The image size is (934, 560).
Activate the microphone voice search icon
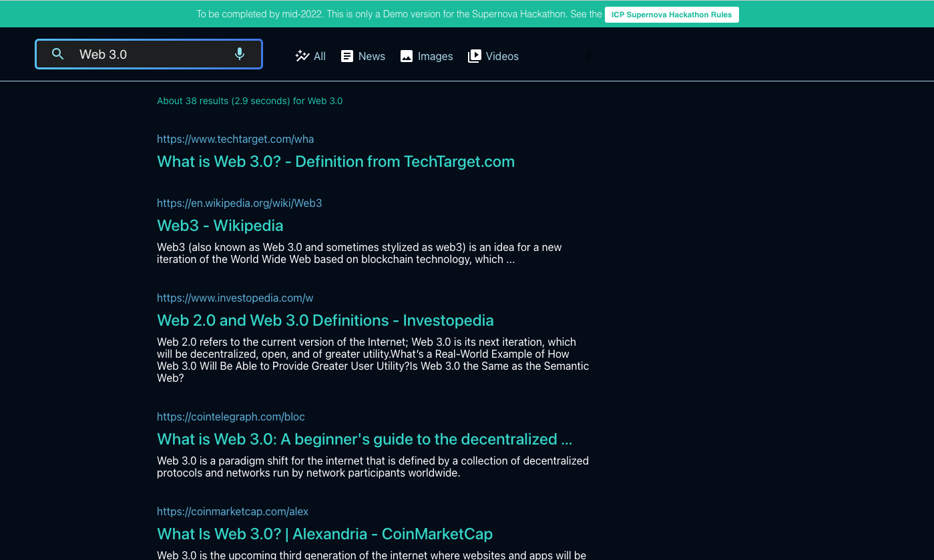click(240, 54)
